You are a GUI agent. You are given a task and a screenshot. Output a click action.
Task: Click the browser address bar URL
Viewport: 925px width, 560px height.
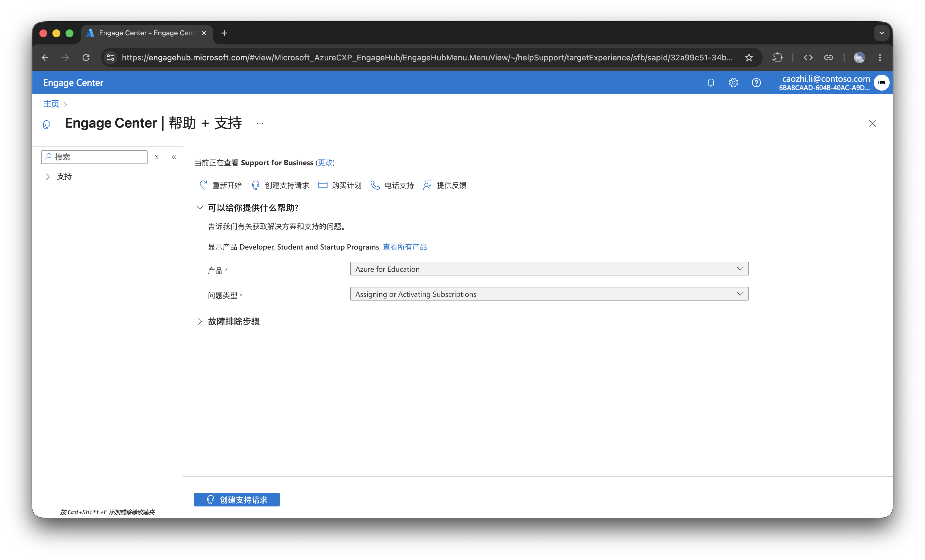point(427,58)
